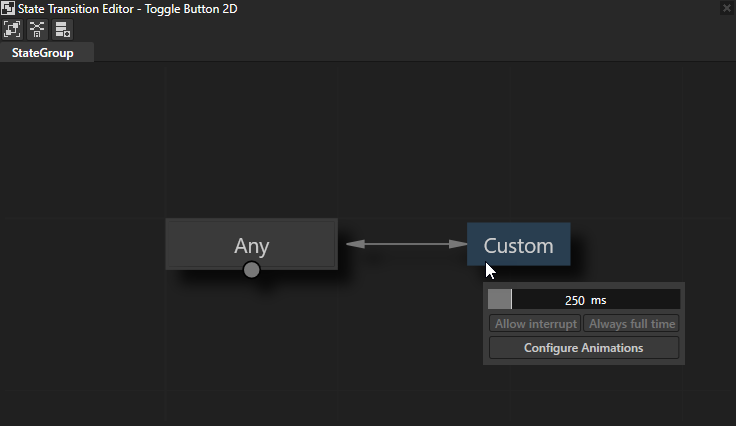Screen dimensions: 736x426
Task: Select the transition line between Any and Custom
Action: [x=405, y=243]
